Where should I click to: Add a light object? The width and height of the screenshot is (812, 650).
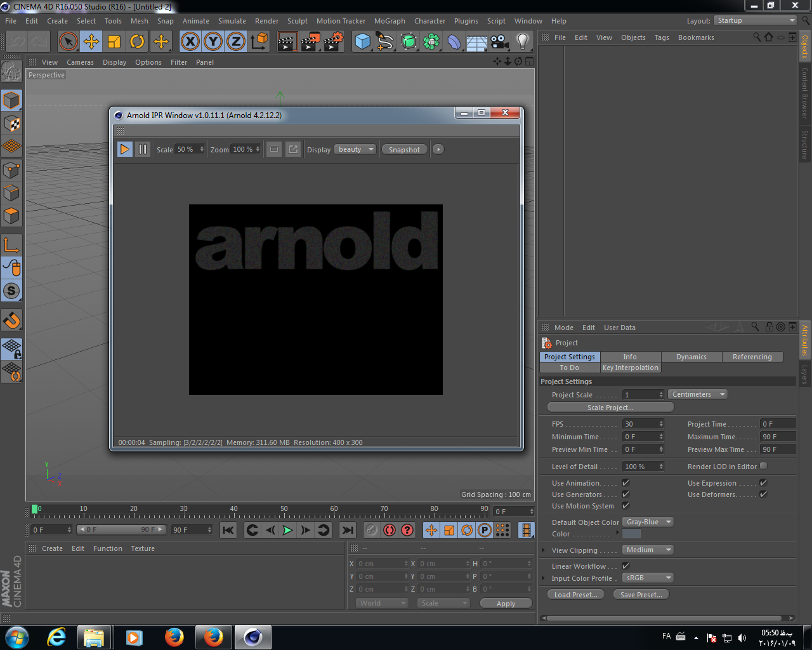(523, 42)
